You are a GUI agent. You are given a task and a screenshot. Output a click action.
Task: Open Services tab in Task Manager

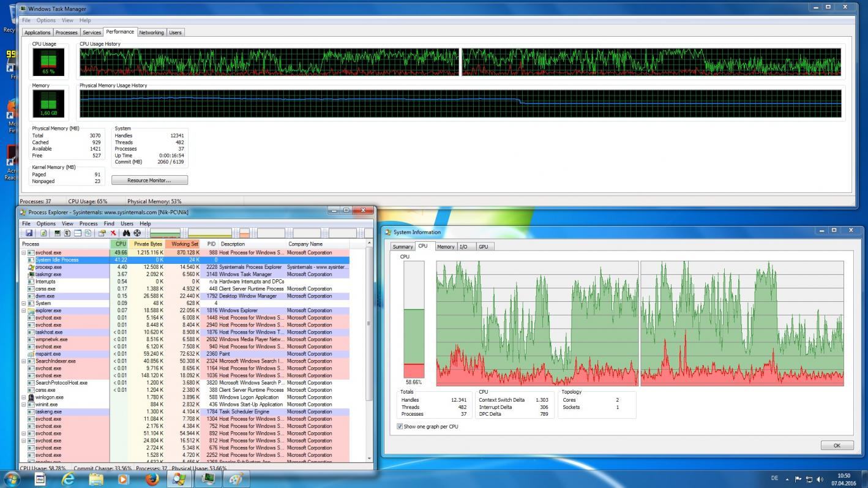click(x=92, y=32)
